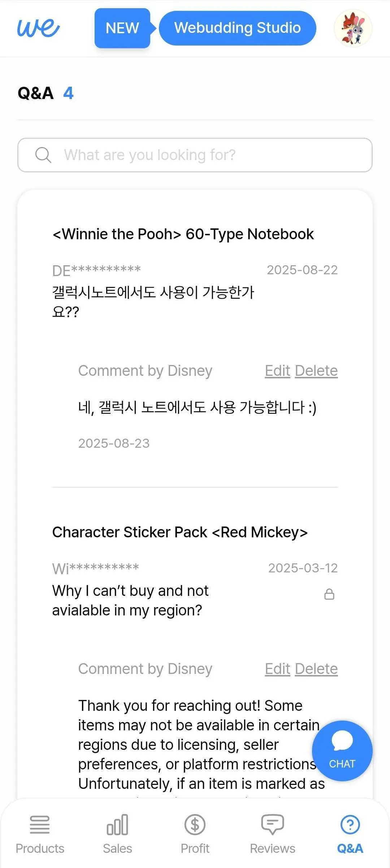Viewport: 390px width, 868px height.
Task: Click the NEW badge
Action: (122, 28)
